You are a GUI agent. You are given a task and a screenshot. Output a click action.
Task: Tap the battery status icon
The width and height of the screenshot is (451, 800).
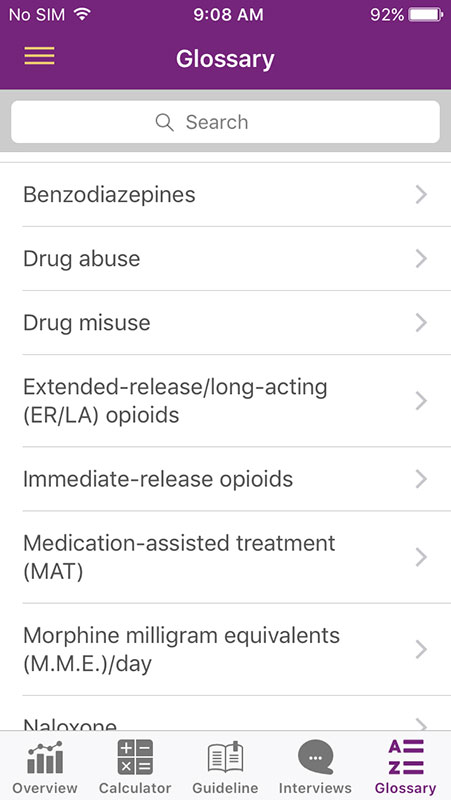425,15
